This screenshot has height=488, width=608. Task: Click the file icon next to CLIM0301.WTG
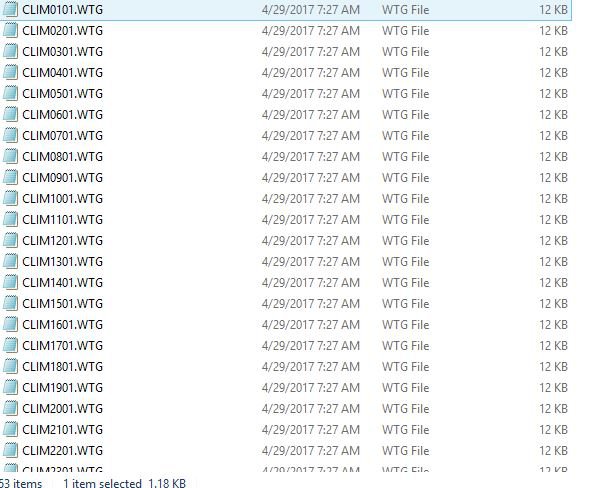coord(10,51)
